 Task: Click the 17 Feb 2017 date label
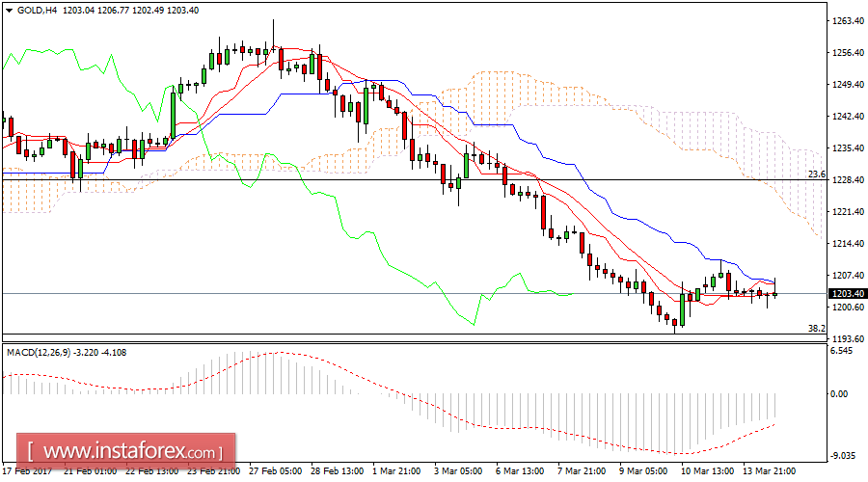(27, 471)
